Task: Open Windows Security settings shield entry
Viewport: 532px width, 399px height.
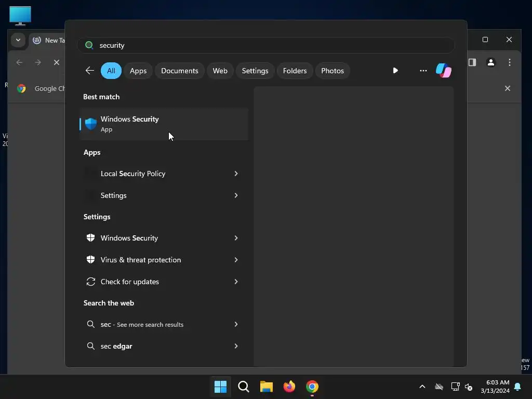Action: point(90,238)
